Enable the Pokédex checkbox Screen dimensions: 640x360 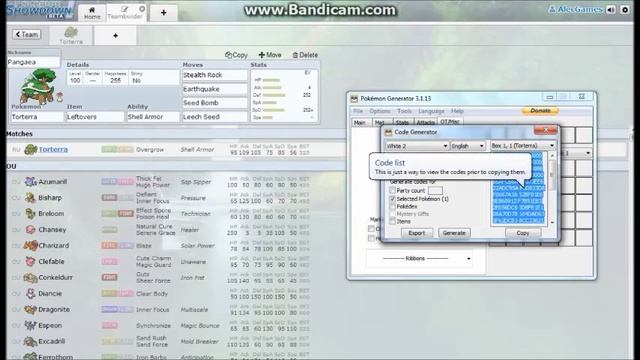[x=393, y=207]
